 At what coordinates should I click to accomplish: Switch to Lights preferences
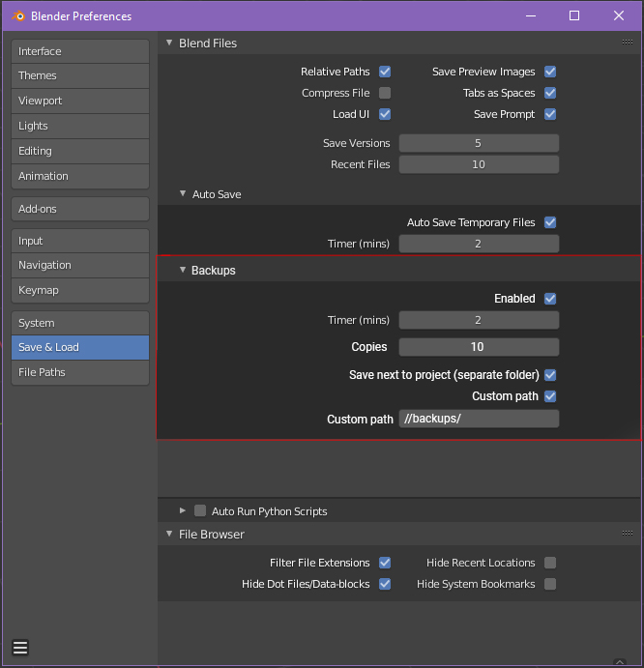point(80,126)
